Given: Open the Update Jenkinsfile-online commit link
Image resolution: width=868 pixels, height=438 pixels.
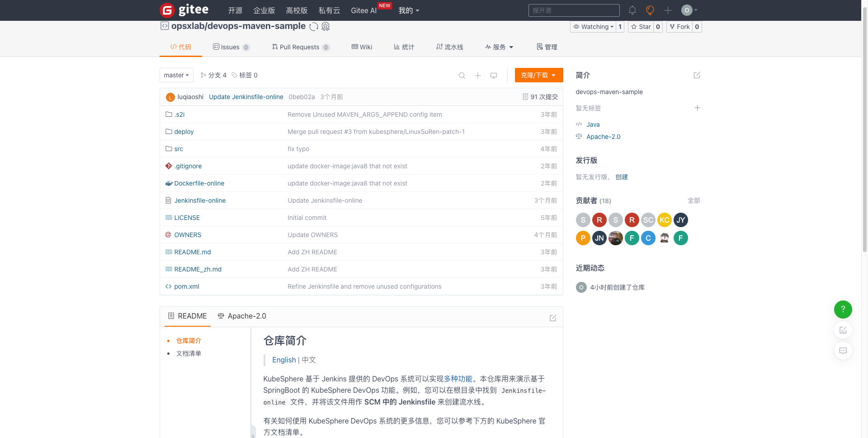Looking at the screenshot, I should coord(246,97).
